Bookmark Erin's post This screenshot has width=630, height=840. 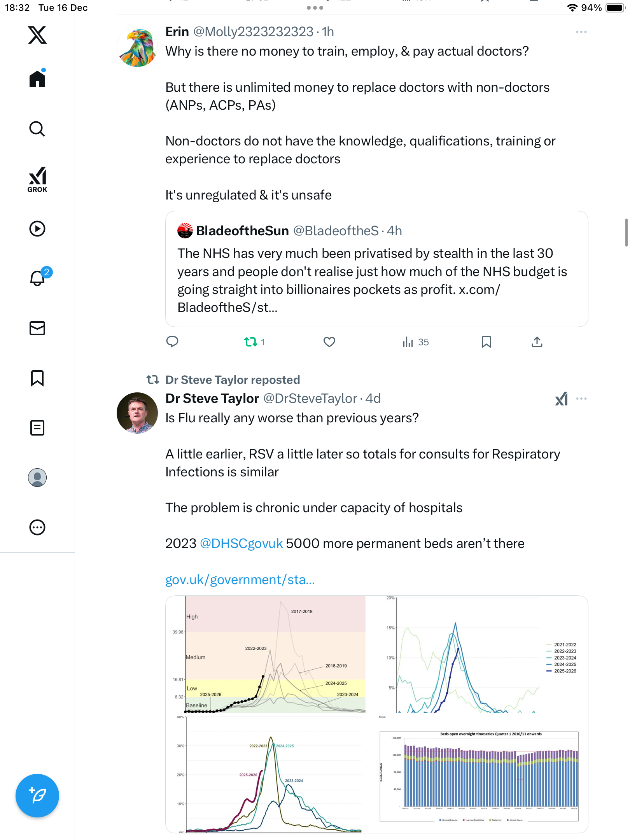pyautogui.click(x=486, y=342)
